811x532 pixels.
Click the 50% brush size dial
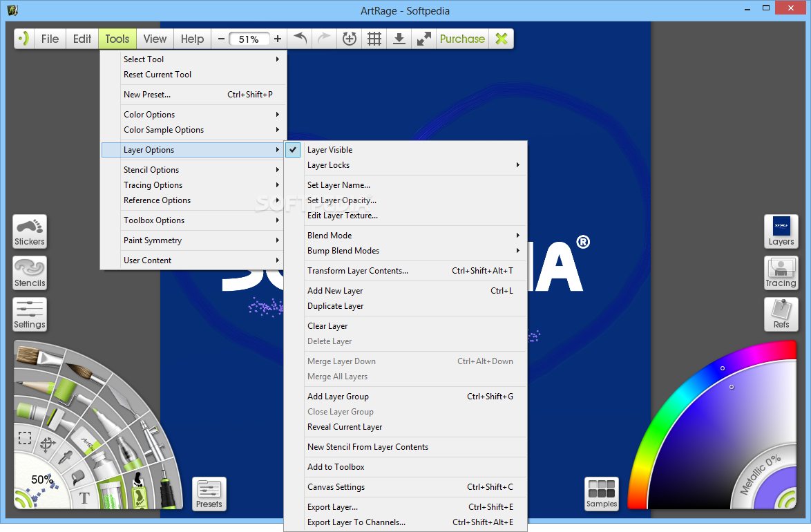pos(41,479)
